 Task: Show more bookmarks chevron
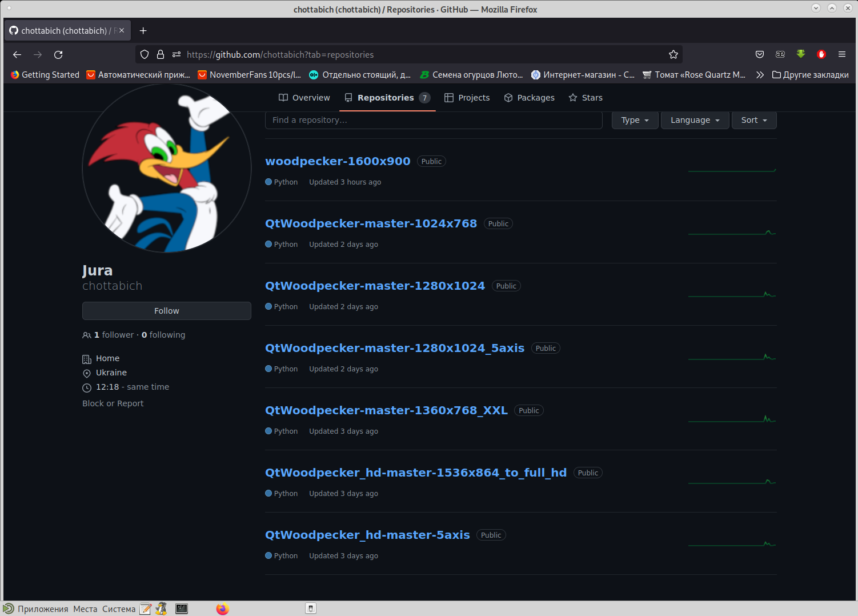[x=760, y=75]
